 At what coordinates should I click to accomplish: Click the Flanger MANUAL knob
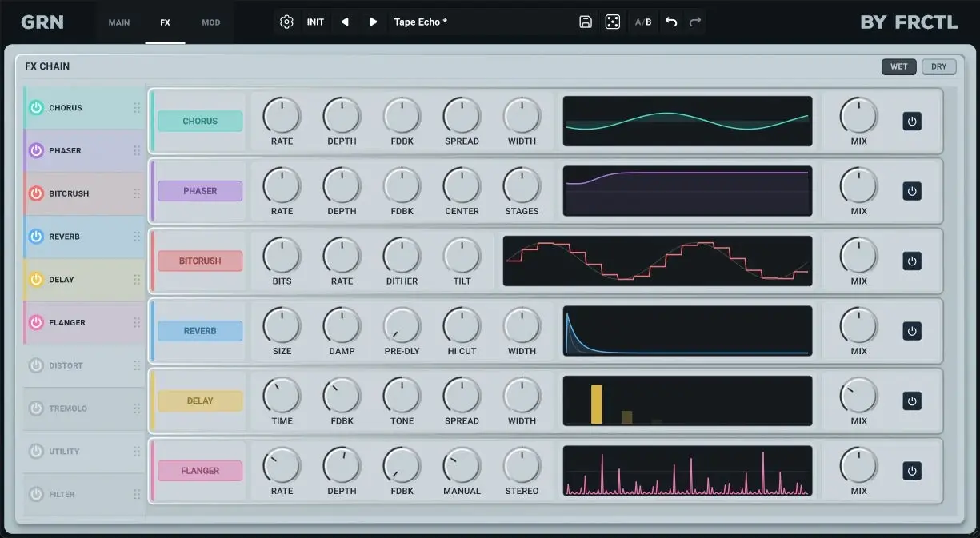[462, 465]
